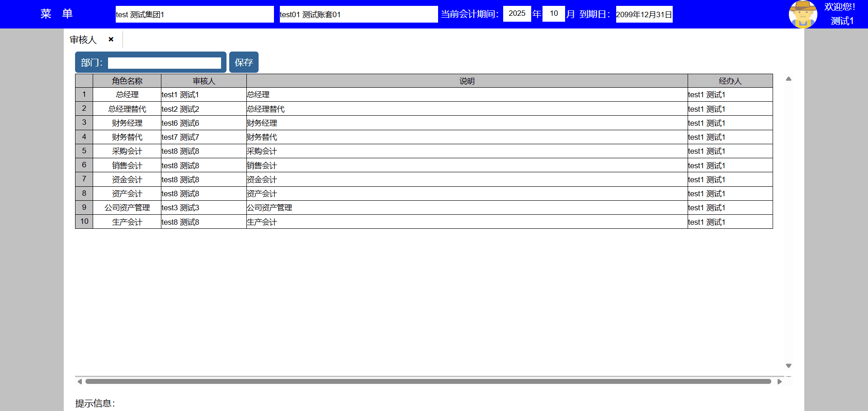Switch to the 审核人 tab

(x=83, y=40)
